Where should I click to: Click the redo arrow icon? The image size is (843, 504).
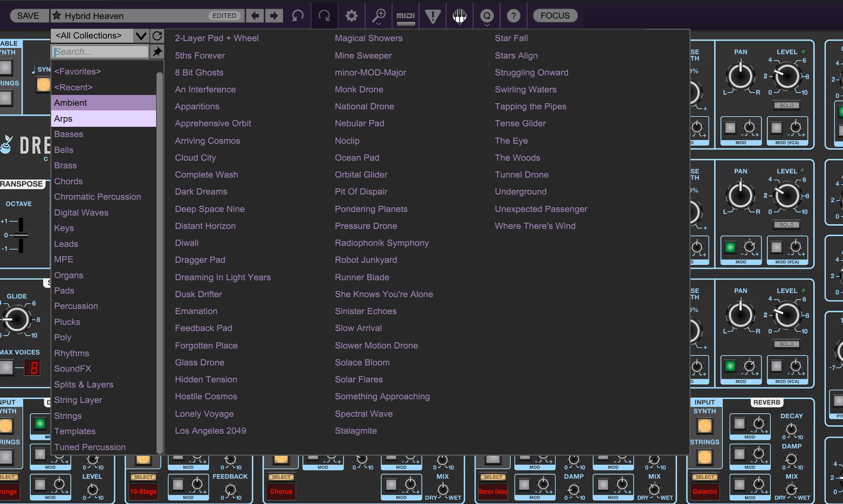point(324,15)
